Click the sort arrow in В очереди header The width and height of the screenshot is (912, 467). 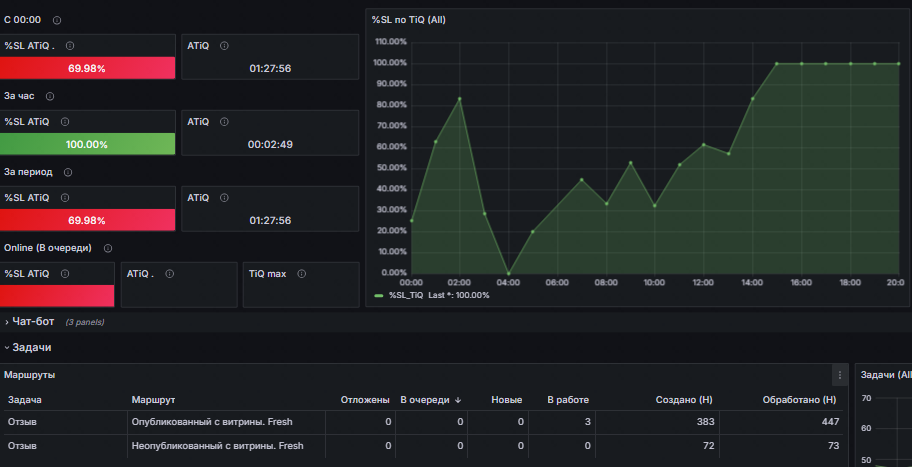pyautogui.click(x=458, y=400)
